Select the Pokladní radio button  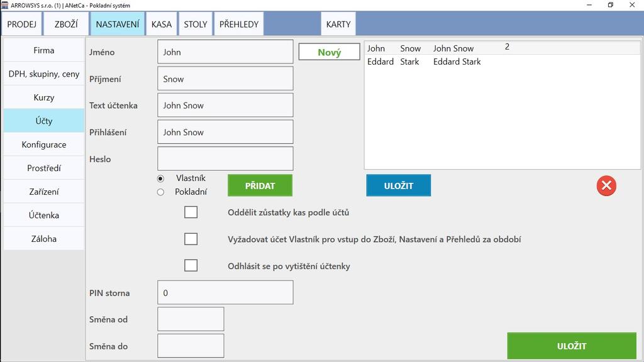coord(160,192)
